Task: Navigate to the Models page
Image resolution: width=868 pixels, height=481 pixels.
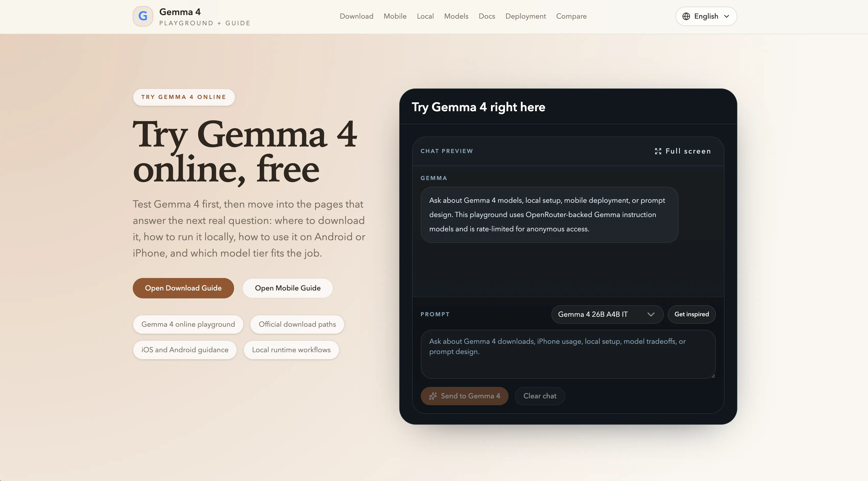Action: (456, 16)
